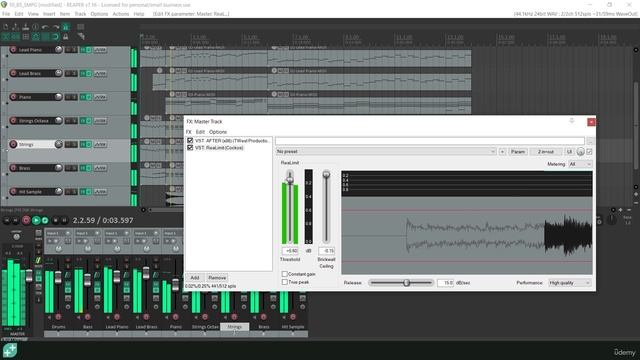The height and width of the screenshot is (360, 640).
Task: Click the Release slider handle
Action: tap(406, 282)
